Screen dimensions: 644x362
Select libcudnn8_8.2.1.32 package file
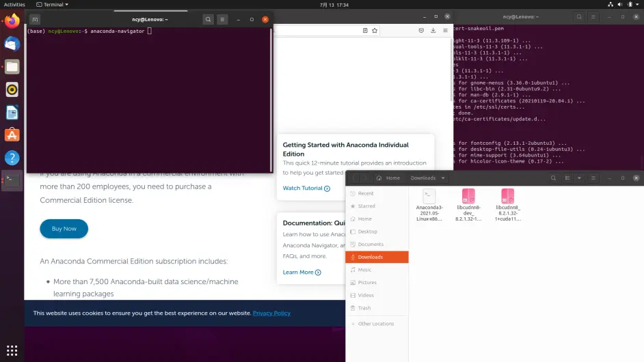(508, 205)
